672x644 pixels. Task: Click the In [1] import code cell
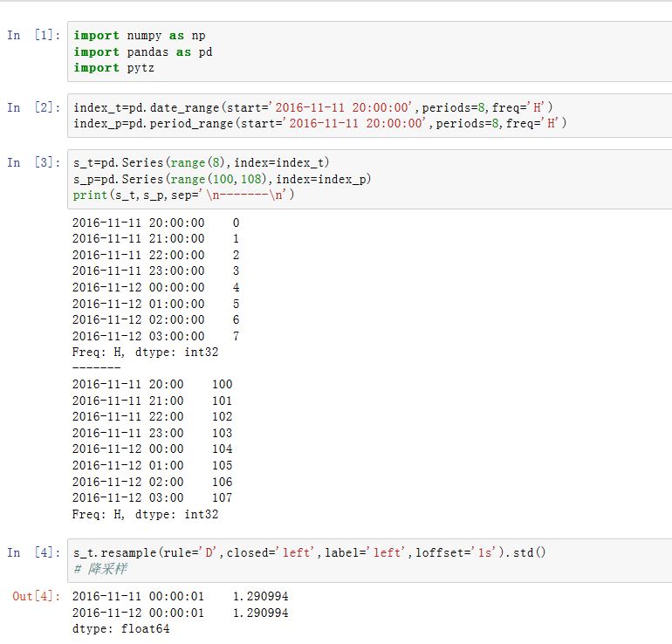click(369, 51)
